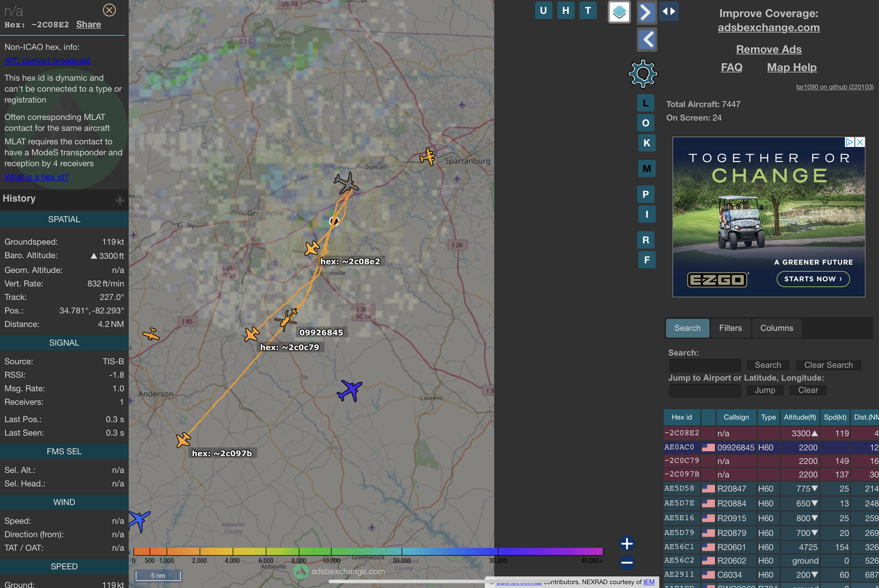Viewport: 879px width, 588px height.
Task: Collapse the SIGNAL section header
Action: (x=64, y=342)
